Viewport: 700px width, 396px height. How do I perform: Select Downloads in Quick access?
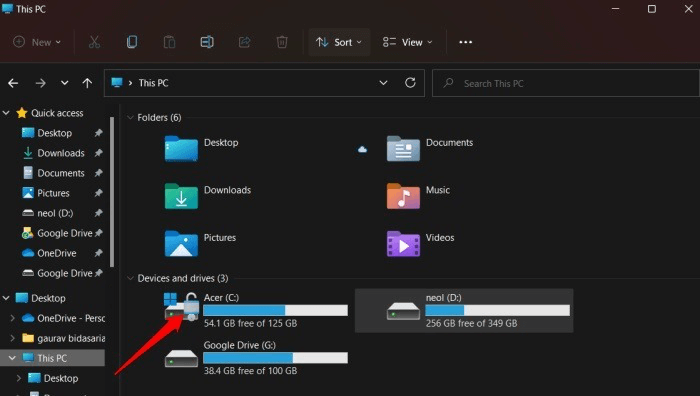pyautogui.click(x=61, y=153)
